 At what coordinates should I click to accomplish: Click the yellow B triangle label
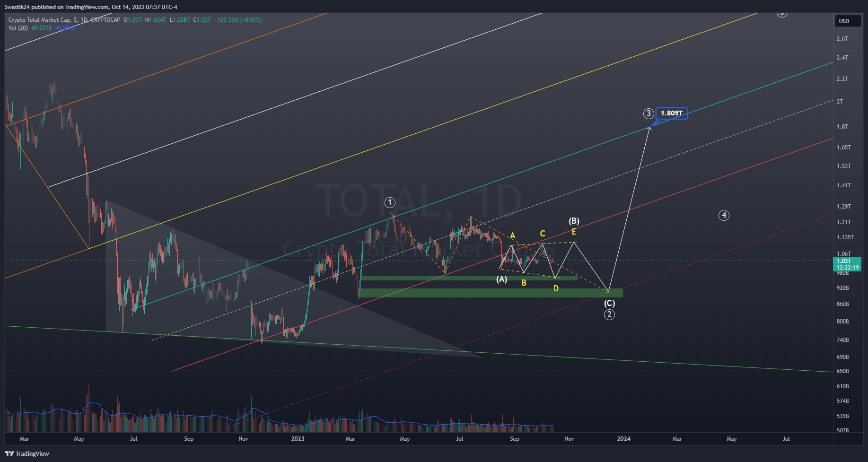pos(524,283)
